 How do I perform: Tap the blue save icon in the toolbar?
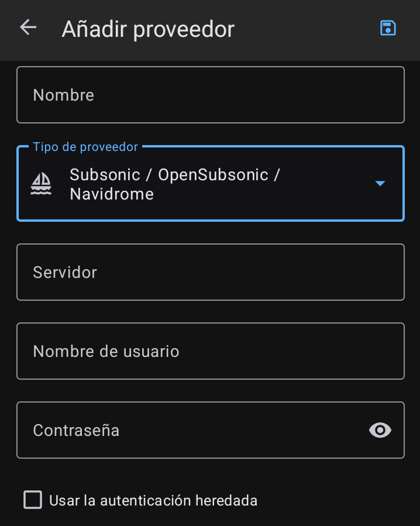coord(388,27)
